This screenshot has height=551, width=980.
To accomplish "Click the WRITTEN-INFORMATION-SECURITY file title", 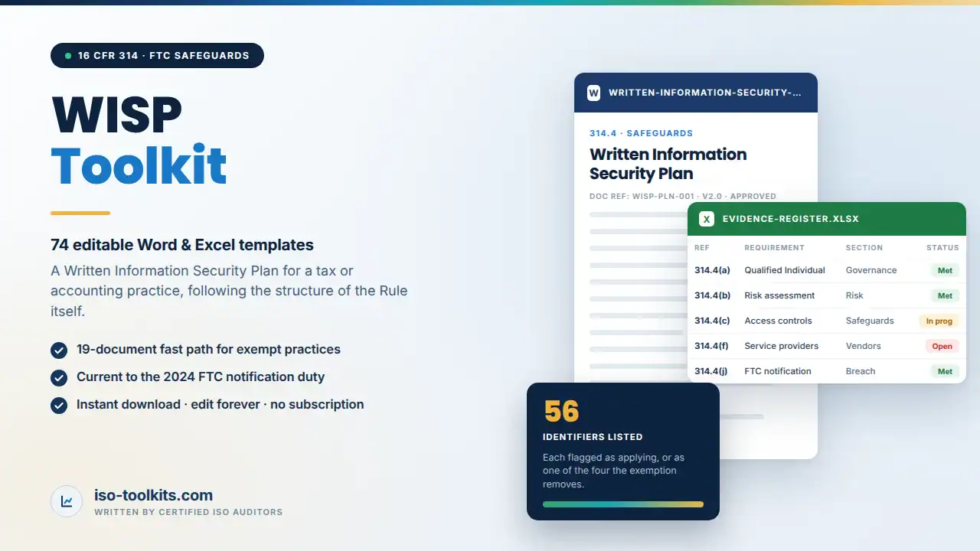I will click(705, 93).
